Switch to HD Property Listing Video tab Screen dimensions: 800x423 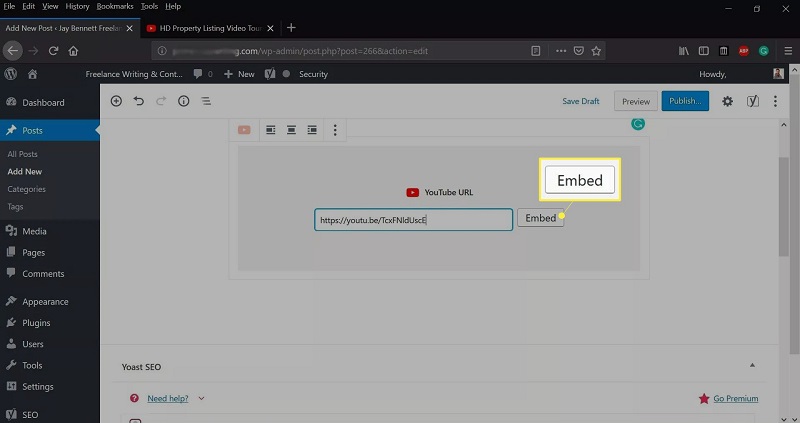click(210, 28)
